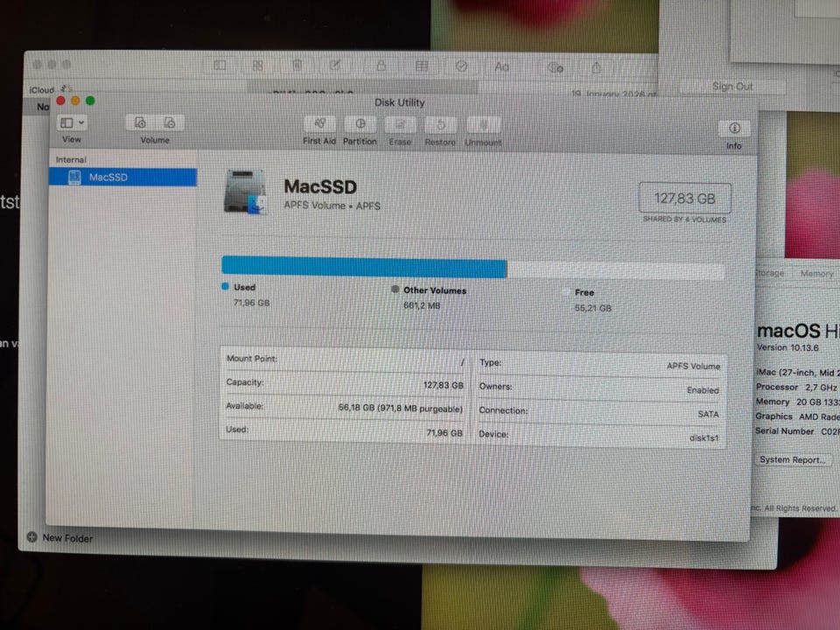
Task: Click the Connection value SATA
Action: click(x=708, y=414)
